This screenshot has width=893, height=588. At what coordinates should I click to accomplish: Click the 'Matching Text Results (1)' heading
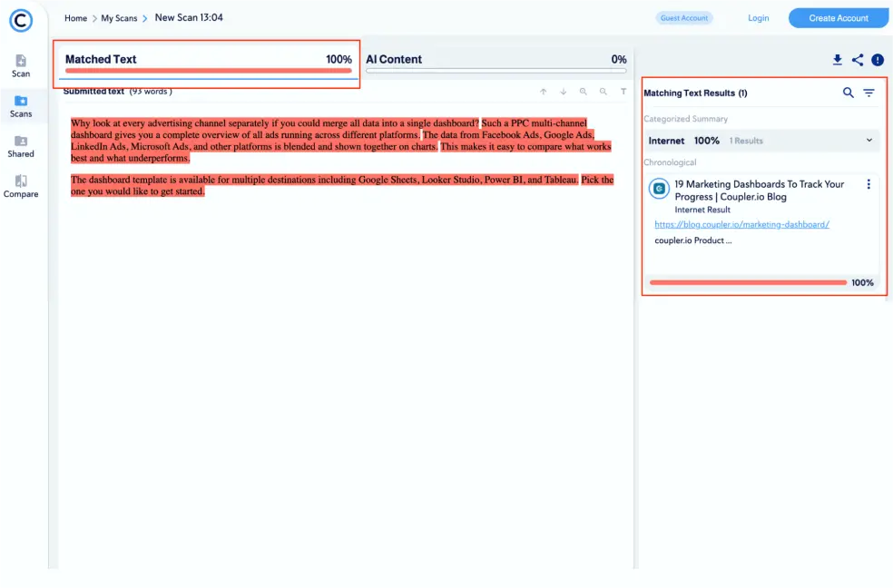coord(695,93)
